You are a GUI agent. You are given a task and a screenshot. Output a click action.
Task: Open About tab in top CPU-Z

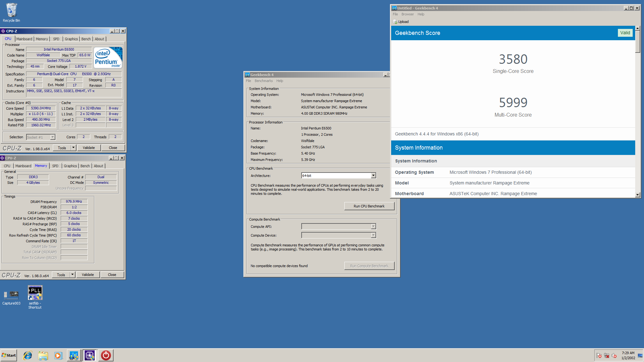[x=99, y=39]
